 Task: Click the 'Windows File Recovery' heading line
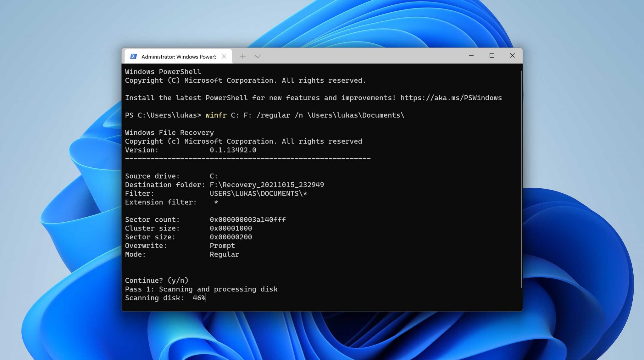pyautogui.click(x=169, y=133)
